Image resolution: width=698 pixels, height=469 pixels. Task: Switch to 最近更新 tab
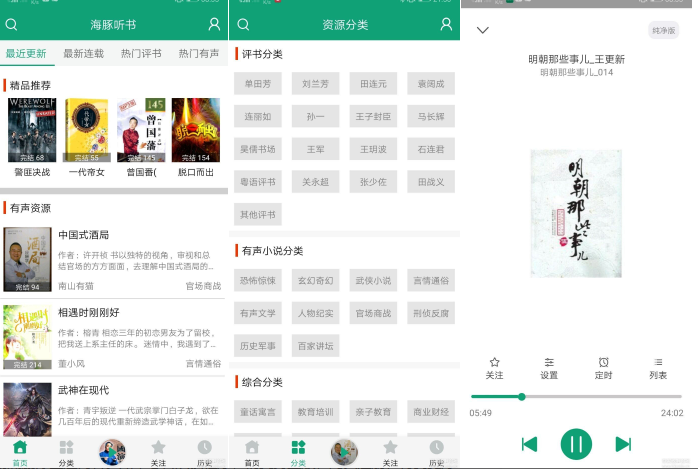coord(26,54)
